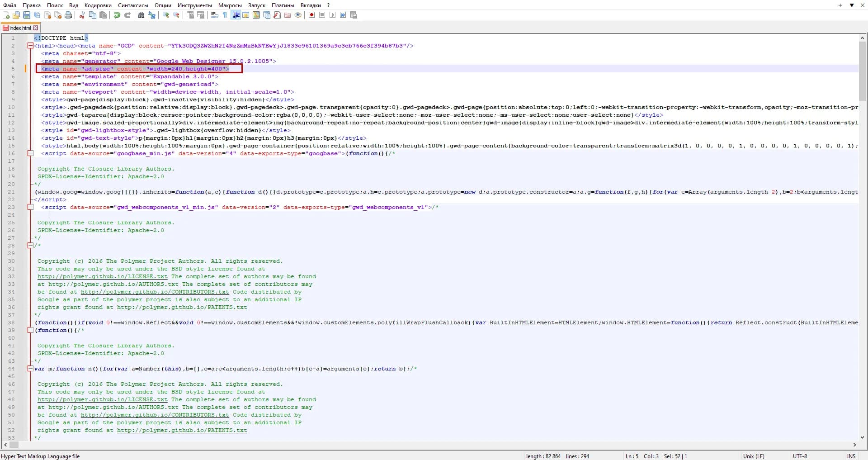Click the vertical scrollbar down arrow
The image size is (868, 460).
pyautogui.click(x=863, y=437)
